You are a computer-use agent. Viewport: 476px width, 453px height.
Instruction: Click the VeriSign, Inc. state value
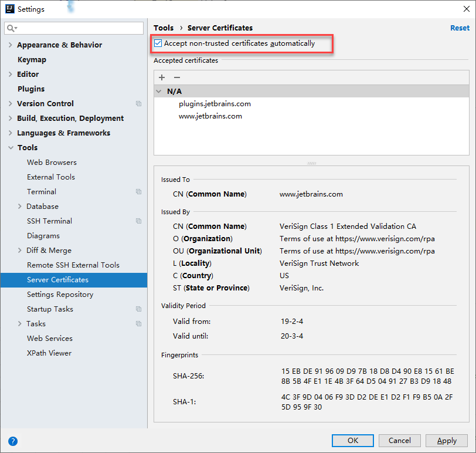[301, 288]
